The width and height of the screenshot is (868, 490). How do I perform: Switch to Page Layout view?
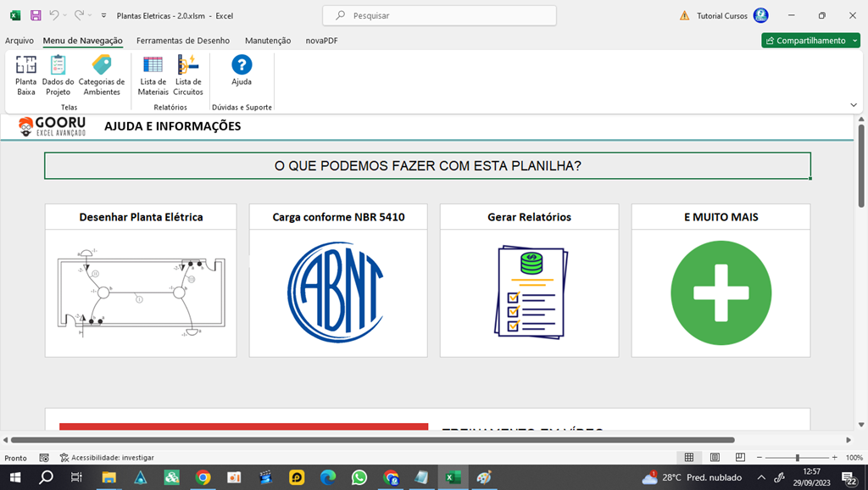pos(715,457)
